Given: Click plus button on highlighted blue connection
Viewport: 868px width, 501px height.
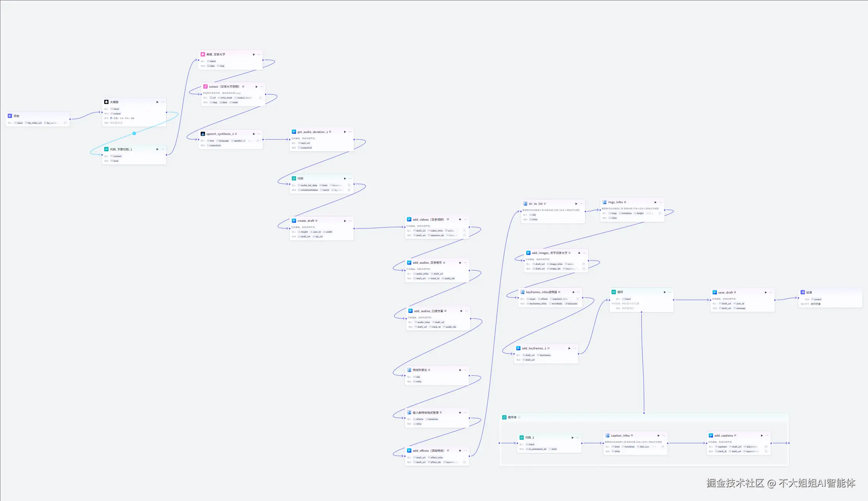Looking at the screenshot, I should click(134, 133).
